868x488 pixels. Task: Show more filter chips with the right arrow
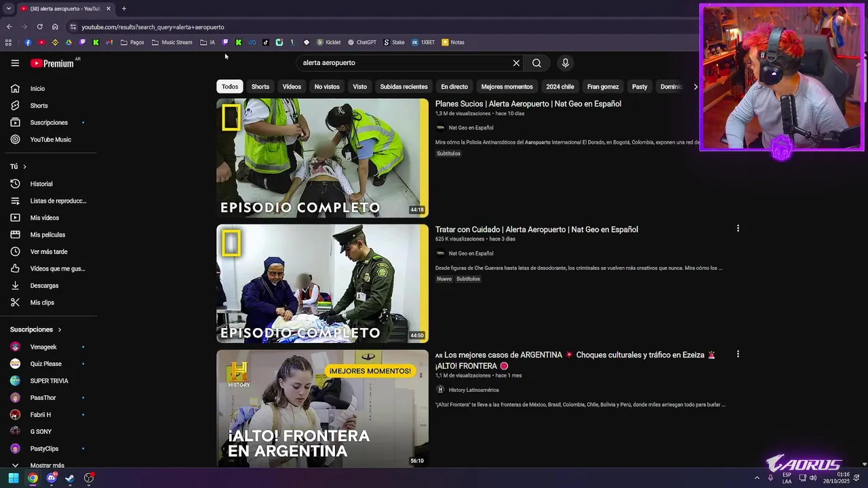pyautogui.click(x=695, y=87)
